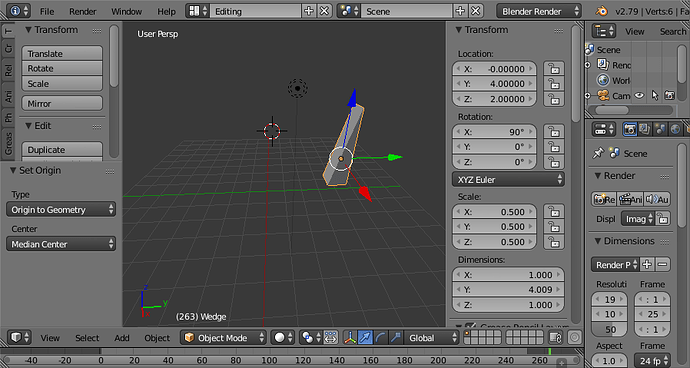Open the Blender Render engine dropdown
Screen dimensions: 690x368
(x=539, y=11)
